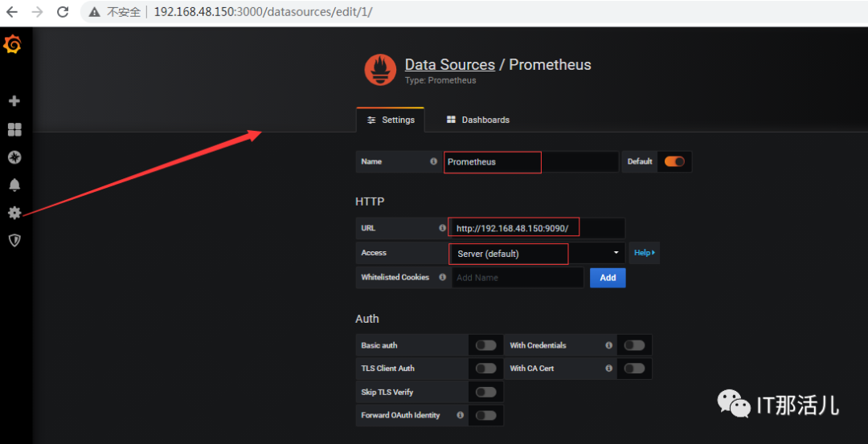Click into the HTTP URL input field
Viewport: 868px width, 444px height.
click(x=537, y=228)
